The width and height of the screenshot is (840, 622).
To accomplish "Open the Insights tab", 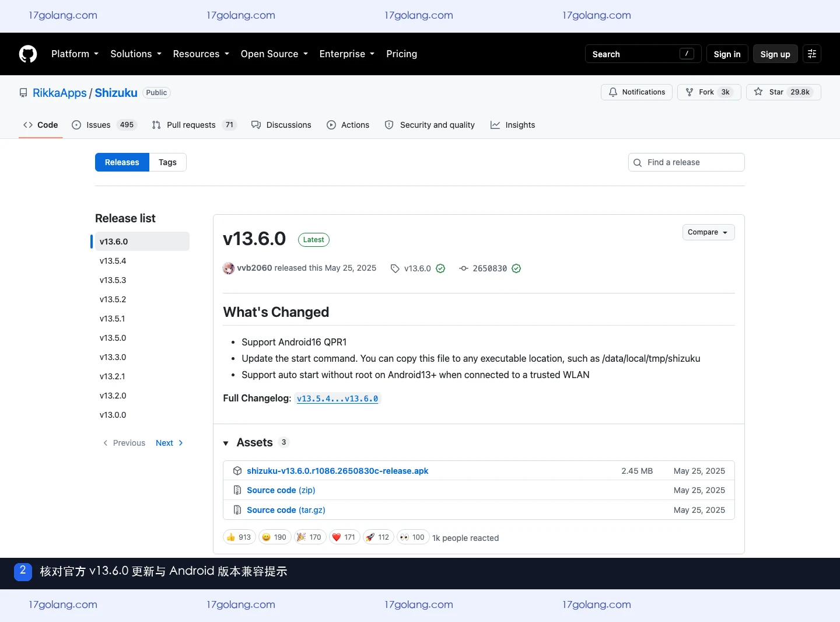I will pos(513,125).
